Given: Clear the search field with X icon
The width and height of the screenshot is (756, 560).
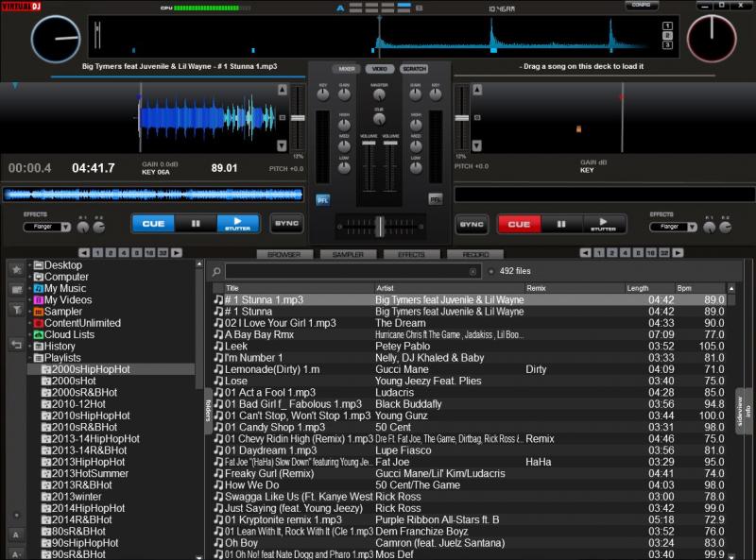Looking at the screenshot, I should tap(473, 272).
